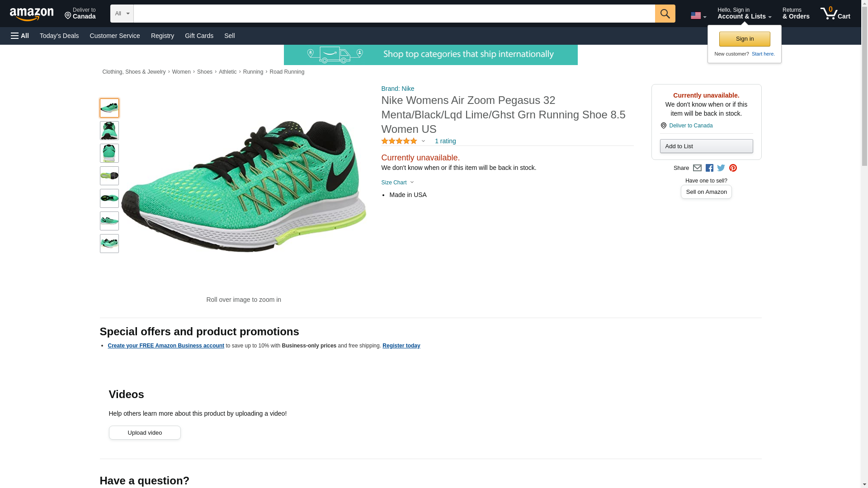Click the yellow Sign in button
The height and width of the screenshot is (488, 868).
point(744,39)
